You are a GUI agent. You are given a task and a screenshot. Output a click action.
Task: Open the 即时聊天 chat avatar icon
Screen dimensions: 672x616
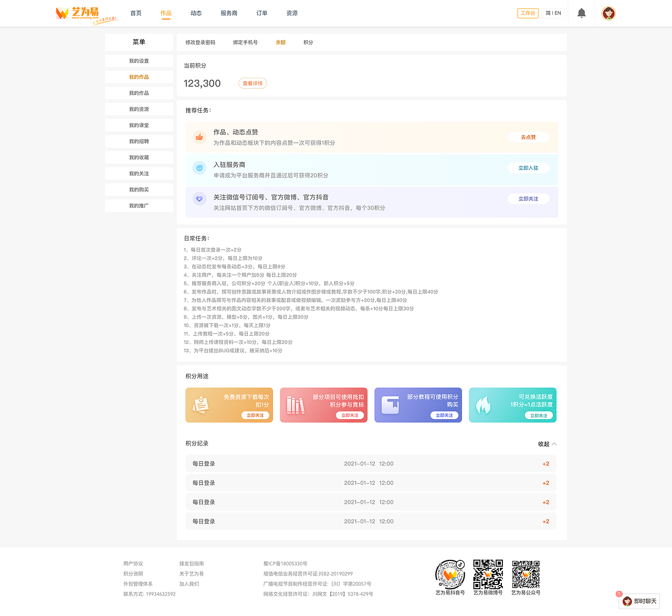pyautogui.click(x=627, y=601)
